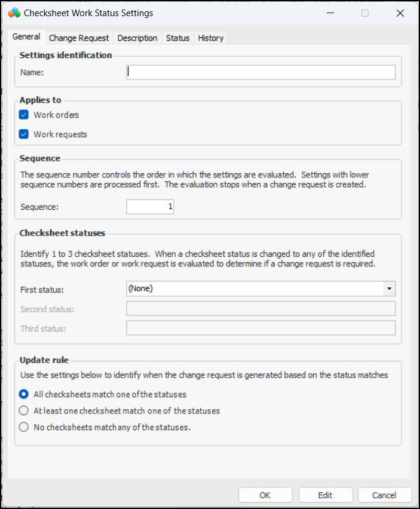Uncheck the Work orders checkbox
420x509 pixels.
[x=24, y=115]
